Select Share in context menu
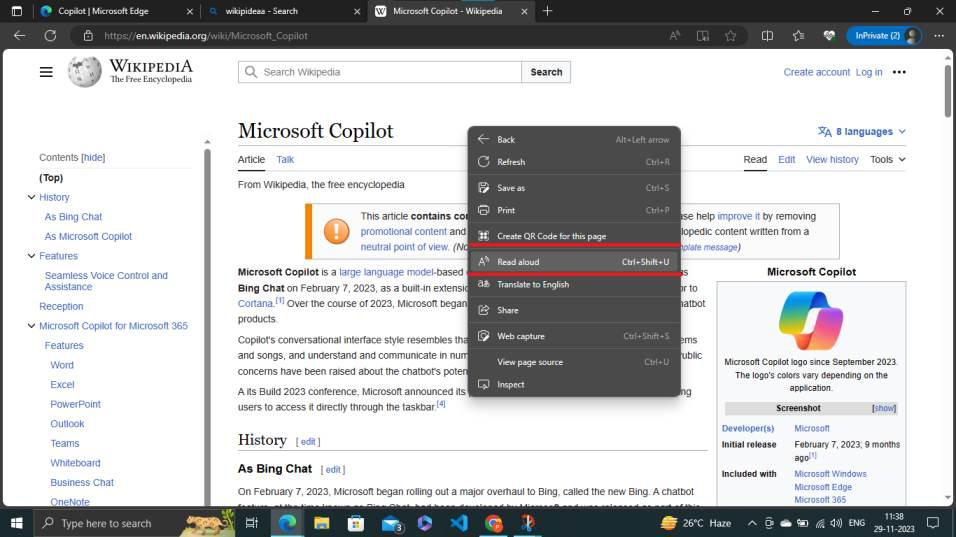The image size is (956, 537). coord(574,310)
